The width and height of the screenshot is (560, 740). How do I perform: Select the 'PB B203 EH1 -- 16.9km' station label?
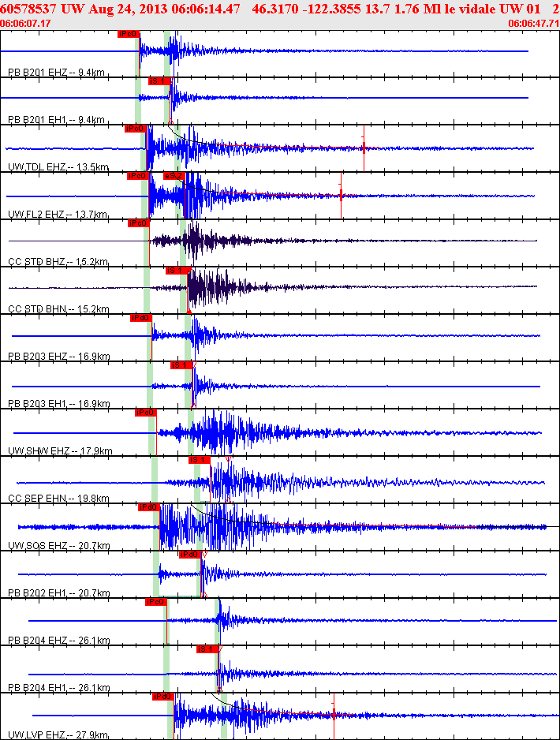coord(59,403)
